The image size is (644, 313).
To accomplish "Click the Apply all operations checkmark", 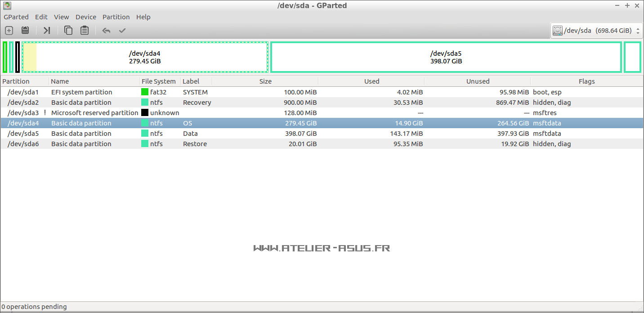I will [x=122, y=31].
